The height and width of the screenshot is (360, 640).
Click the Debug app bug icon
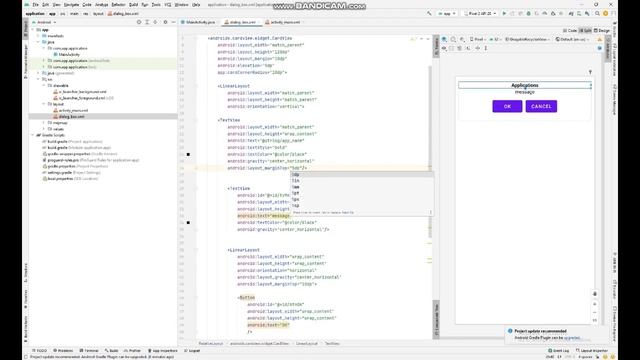pyautogui.click(x=529, y=13)
